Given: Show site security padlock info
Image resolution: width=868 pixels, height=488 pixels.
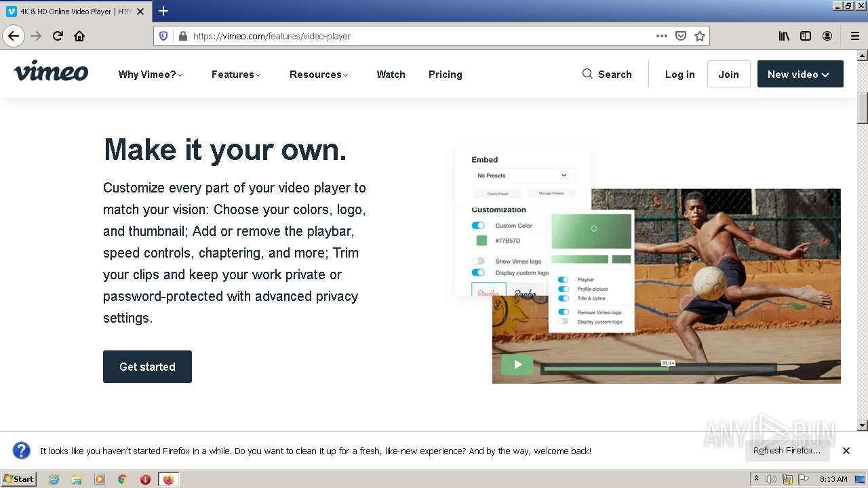Looking at the screenshot, I should pyautogui.click(x=182, y=36).
